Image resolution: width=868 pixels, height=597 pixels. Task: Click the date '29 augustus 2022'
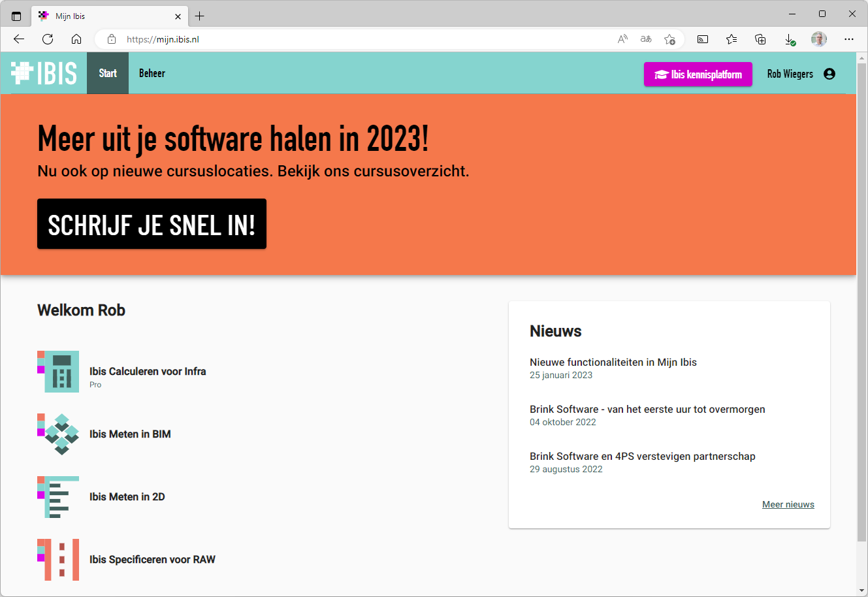[x=566, y=469]
